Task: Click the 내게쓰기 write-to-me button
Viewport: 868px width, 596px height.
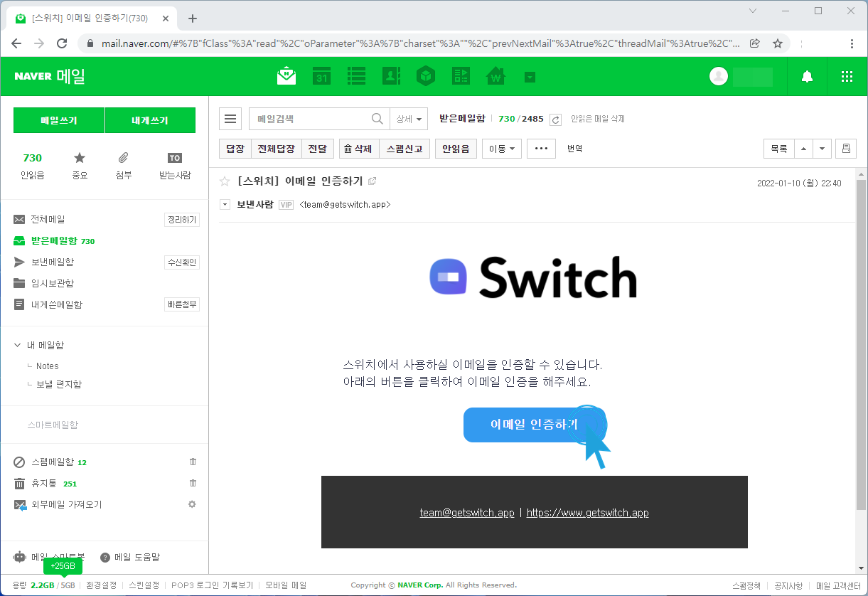Action: pos(150,120)
